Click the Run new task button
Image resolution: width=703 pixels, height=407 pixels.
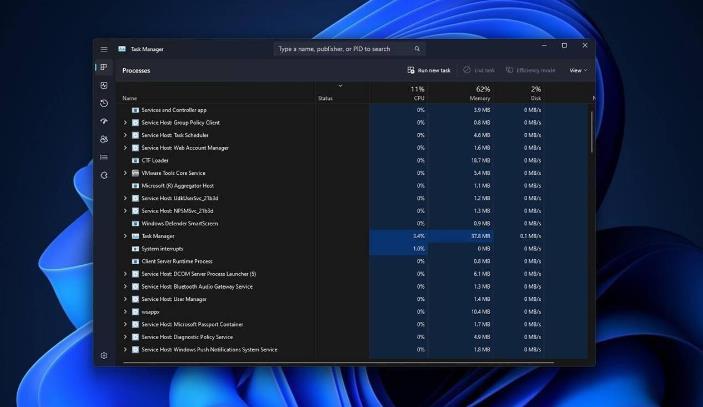(x=429, y=70)
